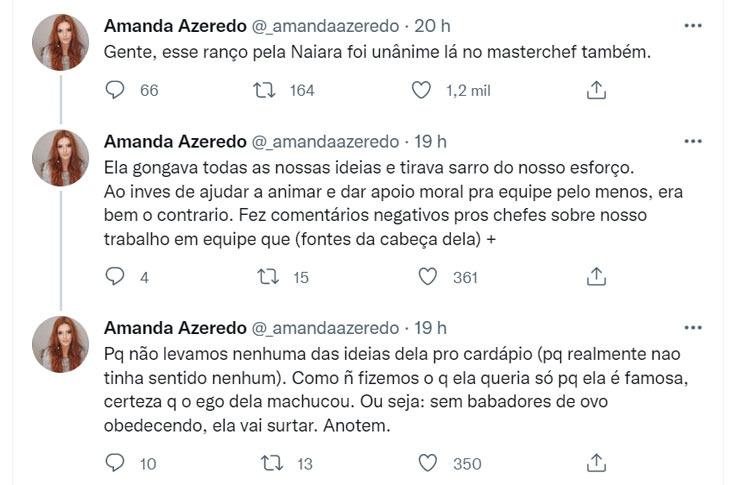Screen dimensions: 740x485
Task: Like the tweet with 350 likes
Action: pyautogui.click(x=427, y=463)
